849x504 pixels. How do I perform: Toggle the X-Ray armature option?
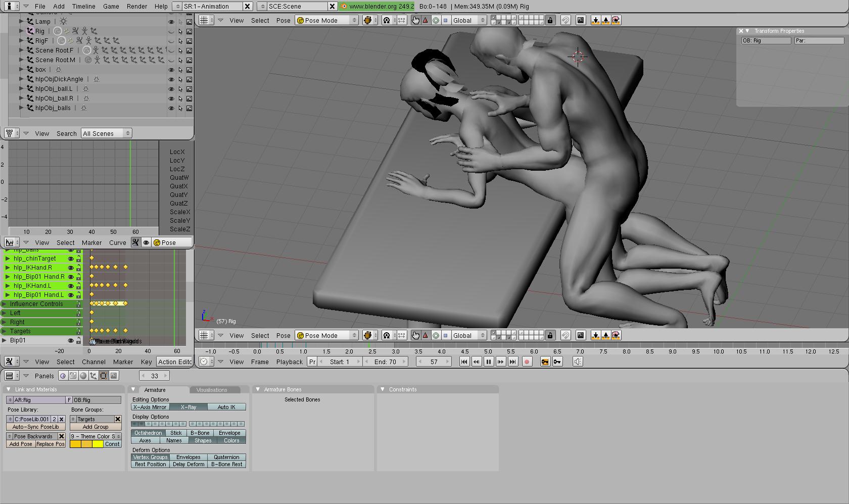[x=188, y=407]
